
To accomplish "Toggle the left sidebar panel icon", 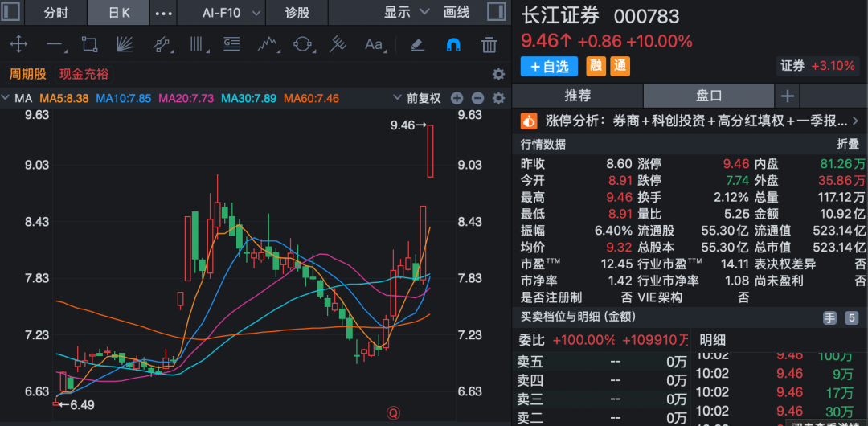I will [x=11, y=12].
